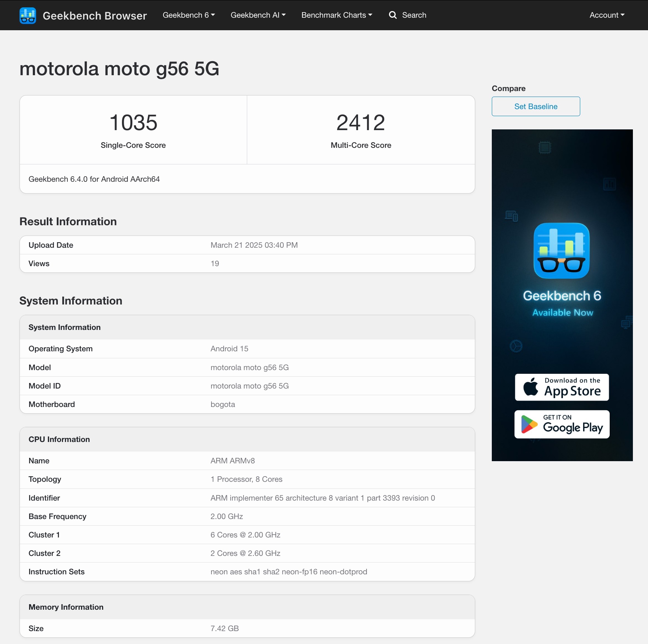Click the magnifier search icon
The width and height of the screenshot is (648, 644).
click(393, 15)
